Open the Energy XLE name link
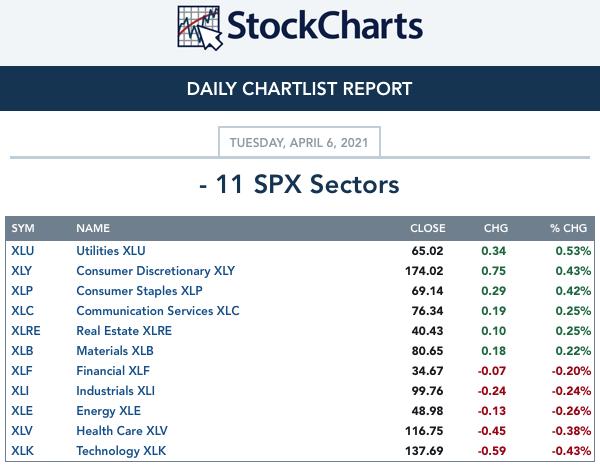This screenshot has width=600, height=466. (109, 411)
